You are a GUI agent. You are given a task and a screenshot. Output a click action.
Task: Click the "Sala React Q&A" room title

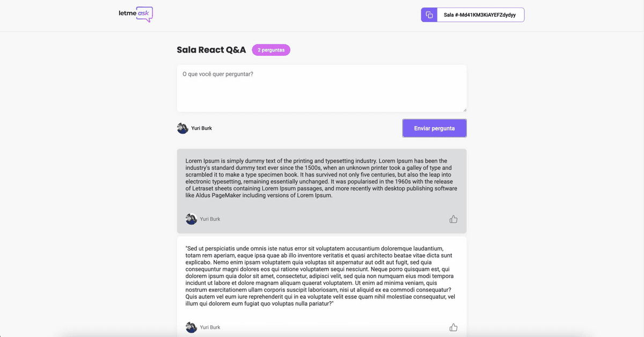tap(211, 50)
